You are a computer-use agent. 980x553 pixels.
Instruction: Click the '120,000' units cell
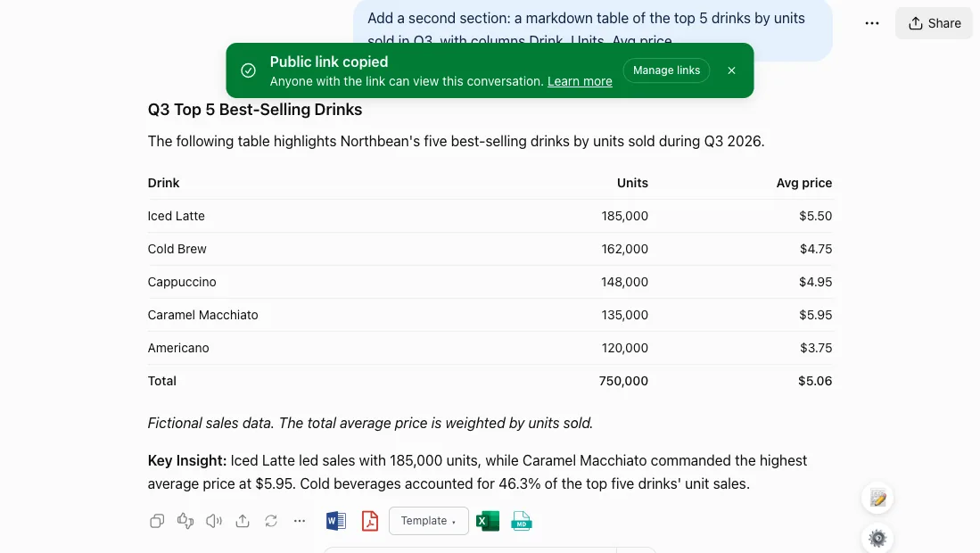tap(625, 348)
